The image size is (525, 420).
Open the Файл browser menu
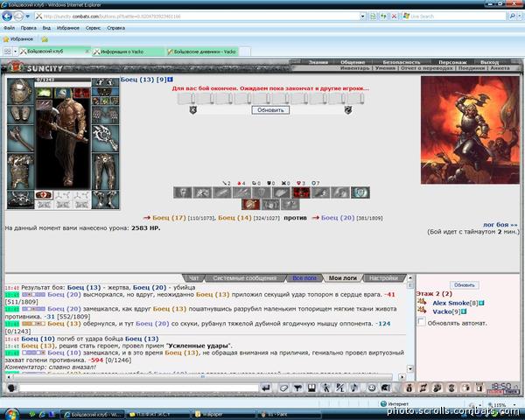tap(9, 28)
